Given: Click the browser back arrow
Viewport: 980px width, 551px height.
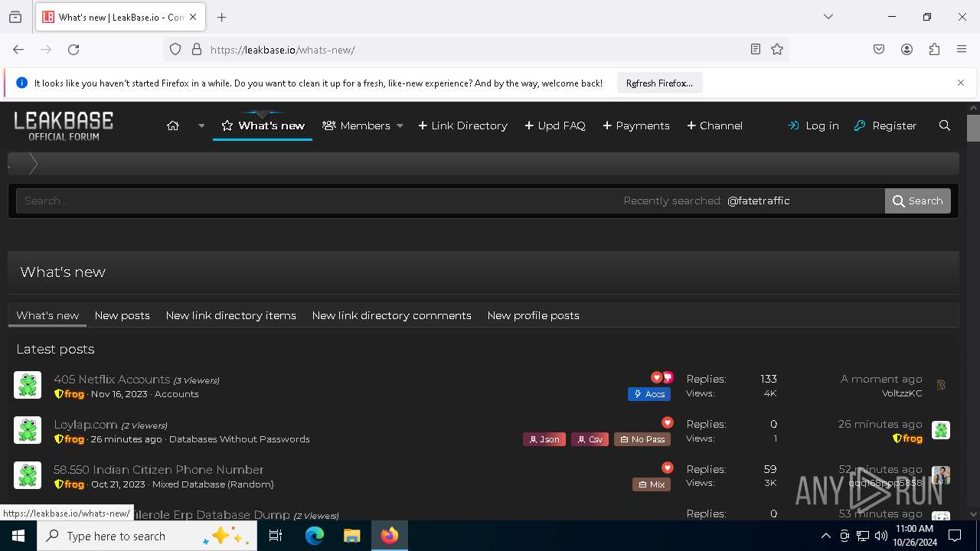Looking at the screenshot, I should pyautogui.click(x=18, y=50).
